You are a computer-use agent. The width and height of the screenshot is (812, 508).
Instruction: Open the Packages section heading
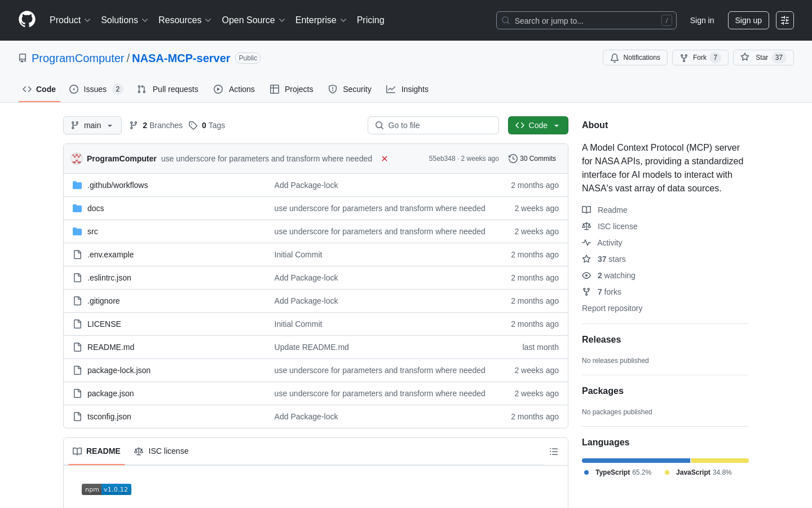click(603, 391)
